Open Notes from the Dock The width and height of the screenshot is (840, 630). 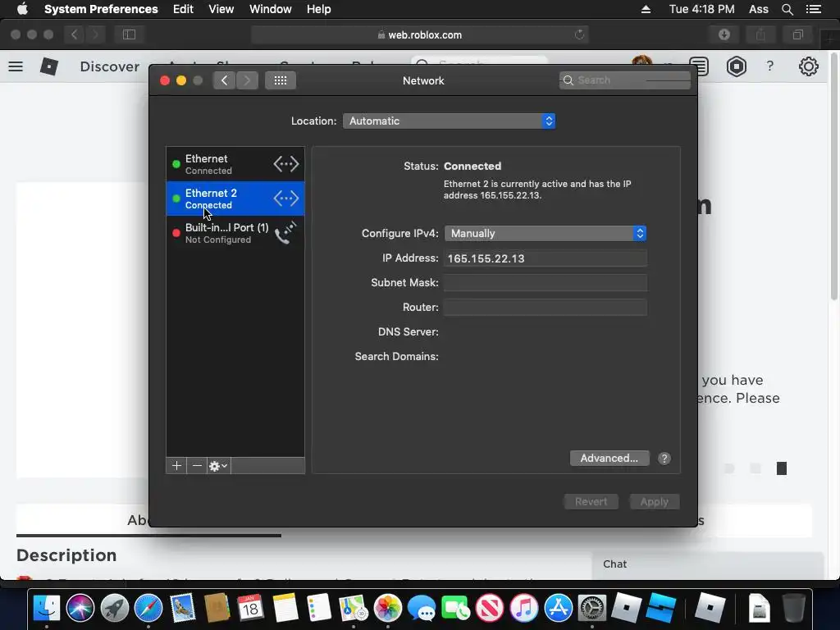(x=285, y=608)
